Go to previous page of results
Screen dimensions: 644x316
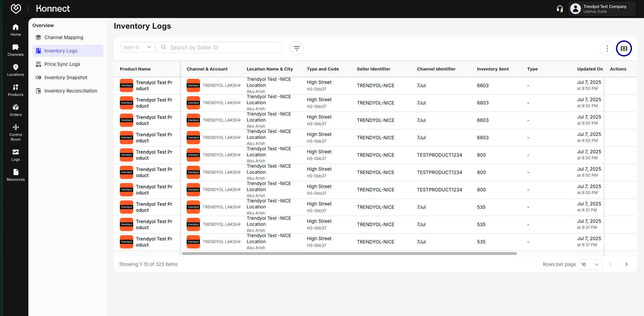(x=611, y=264)
